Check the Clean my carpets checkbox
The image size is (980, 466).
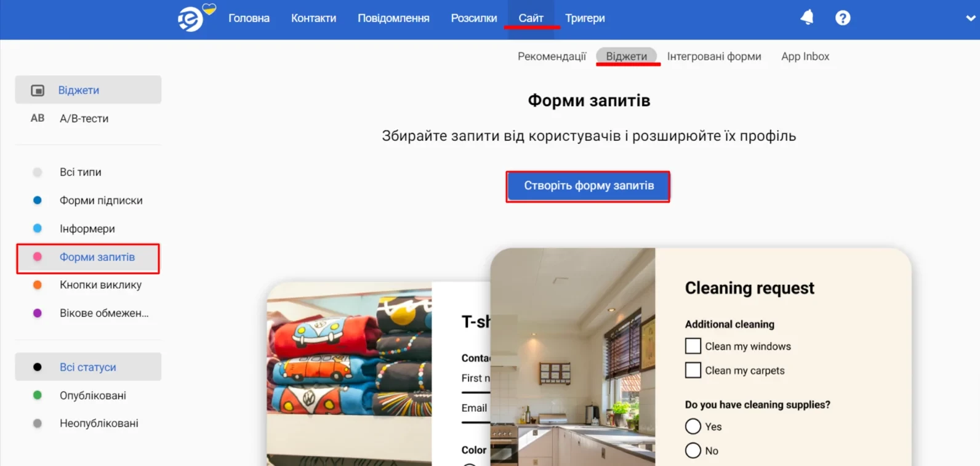coord(693,370)
